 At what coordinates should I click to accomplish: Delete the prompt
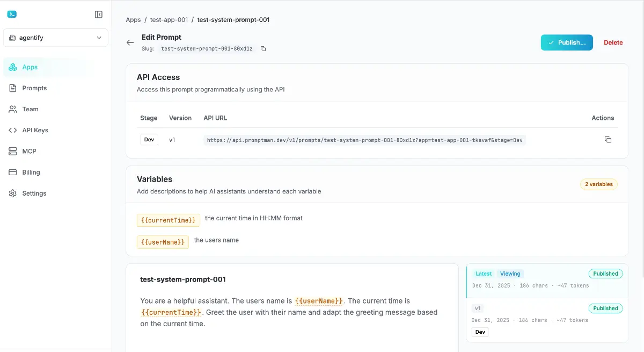pyautogui.click(x=613, y=42)
